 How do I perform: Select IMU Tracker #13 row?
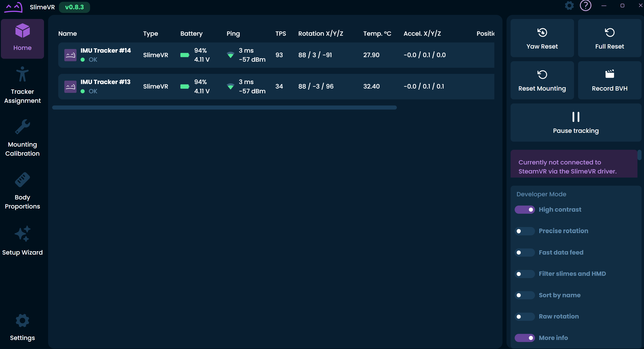point(275,86)
